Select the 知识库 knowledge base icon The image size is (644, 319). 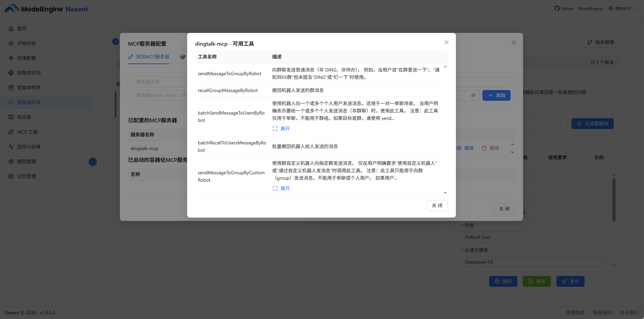point(11,117)
